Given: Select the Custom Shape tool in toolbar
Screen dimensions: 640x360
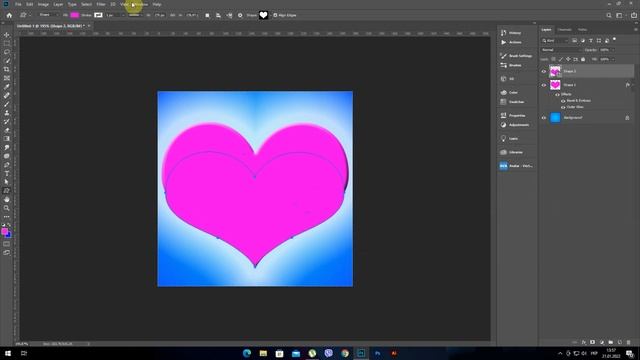Looking at the screenshot, I should [7, 191].
